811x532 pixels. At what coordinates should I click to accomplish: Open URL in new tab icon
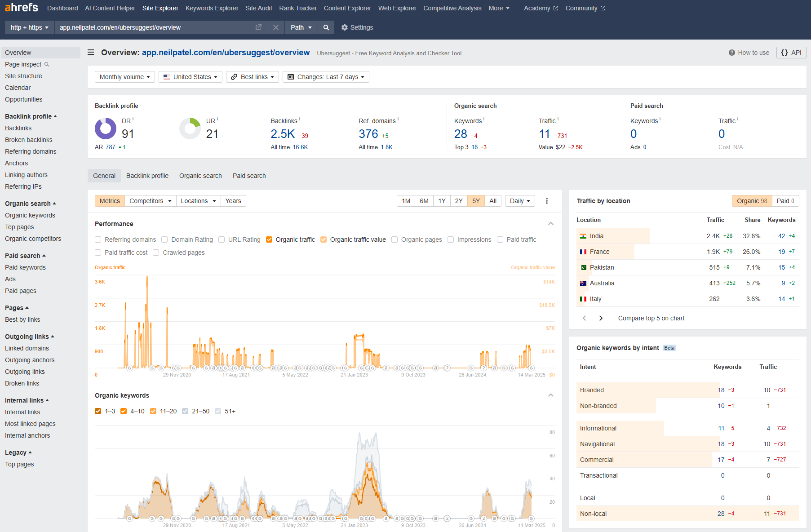[x=258, y=27]
